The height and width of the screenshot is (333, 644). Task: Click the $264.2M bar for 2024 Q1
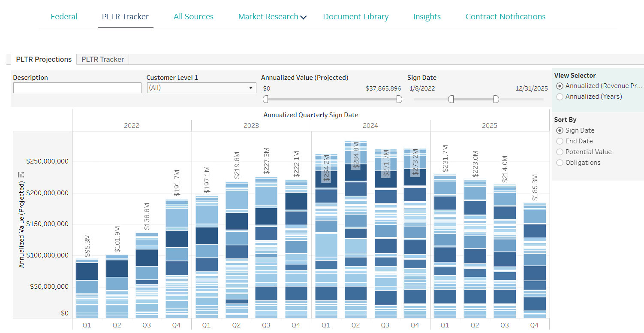(x=326, y=236)
